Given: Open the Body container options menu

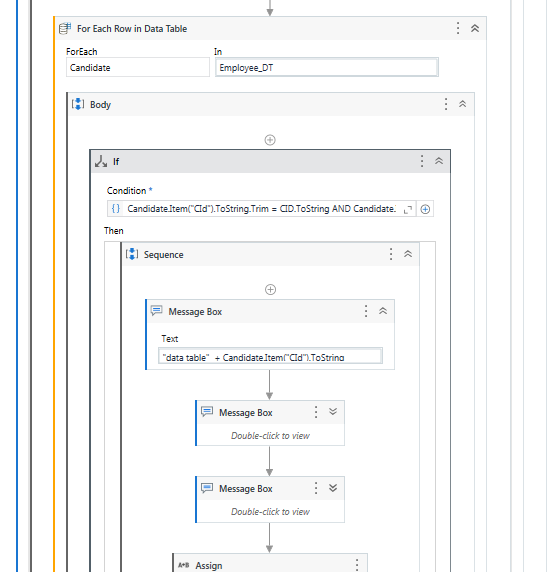Looking at the screenshot, I should [446, 105].
